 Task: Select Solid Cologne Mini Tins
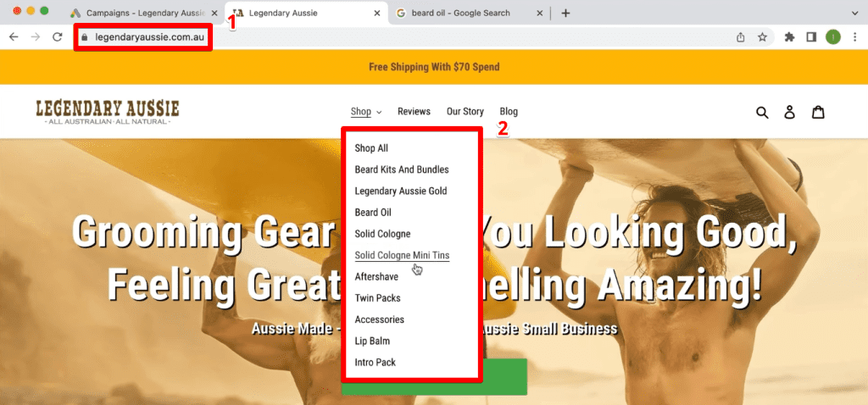click(x=402, y=256)
